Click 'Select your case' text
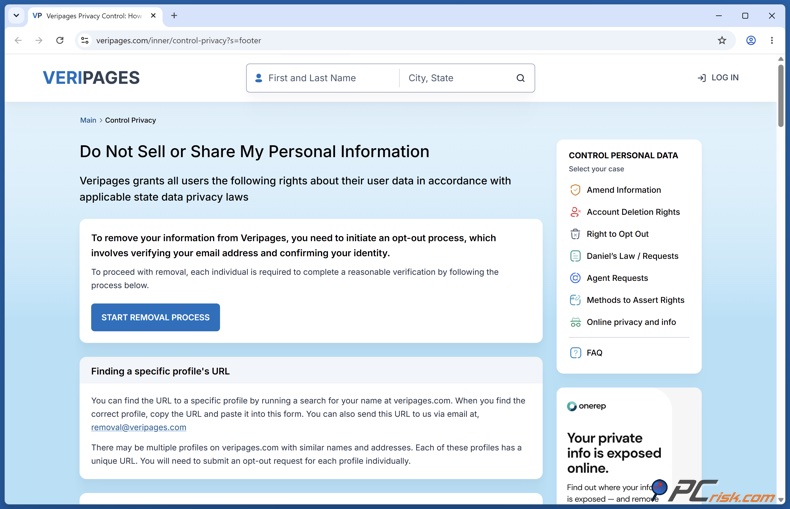The width and height of the screenshot is (790, 509). [597, 169]
